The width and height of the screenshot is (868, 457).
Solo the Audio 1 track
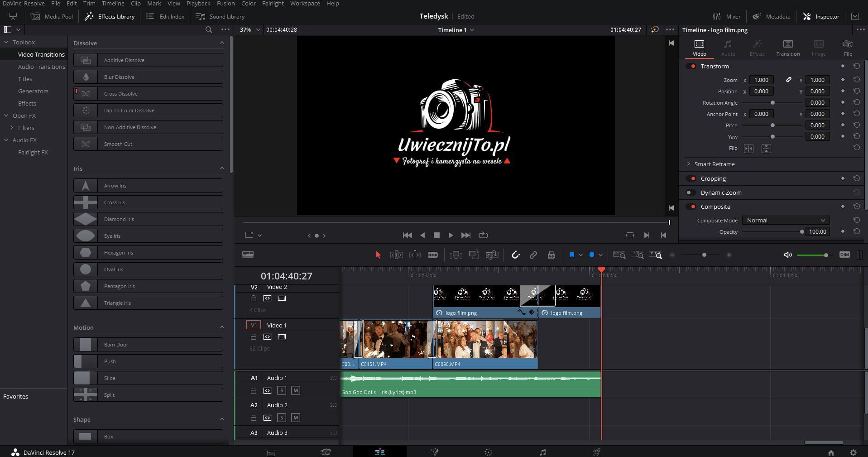point(282,390)
